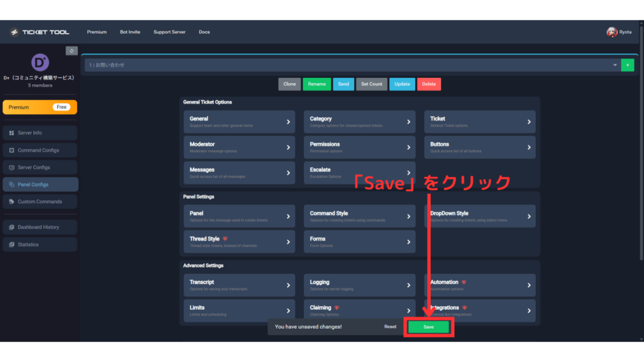Click the Reset button
Viewport: 644px width, 362px height.
[x=390, y=327]
